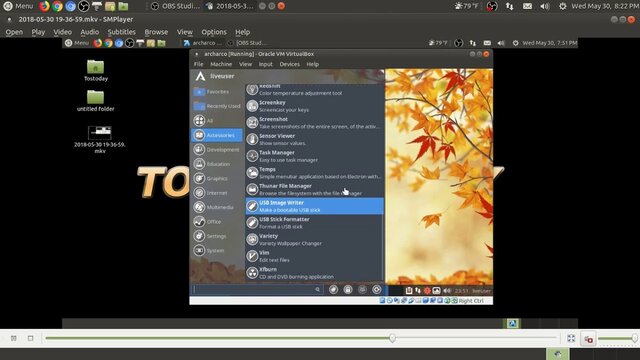
Task: Select the System category
Action: point(217,251)
